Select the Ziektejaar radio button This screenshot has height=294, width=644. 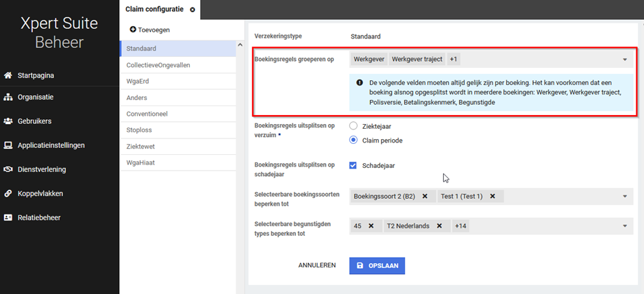[x=354, y=126]
